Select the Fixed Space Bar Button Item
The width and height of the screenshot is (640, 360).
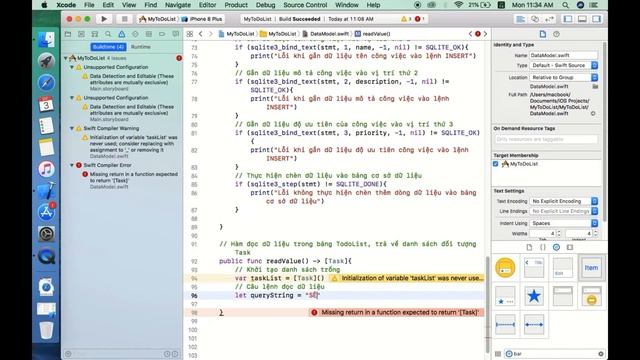[x=505, y=324]
